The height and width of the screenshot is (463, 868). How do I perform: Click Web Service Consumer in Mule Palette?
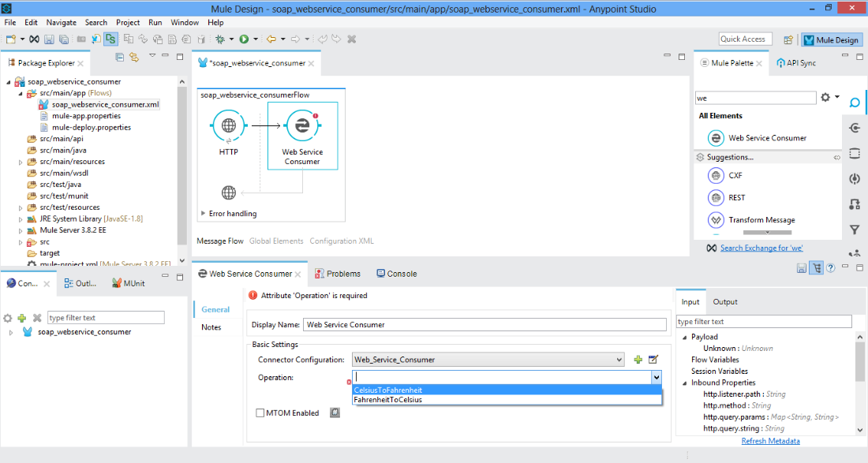[767, 138]
